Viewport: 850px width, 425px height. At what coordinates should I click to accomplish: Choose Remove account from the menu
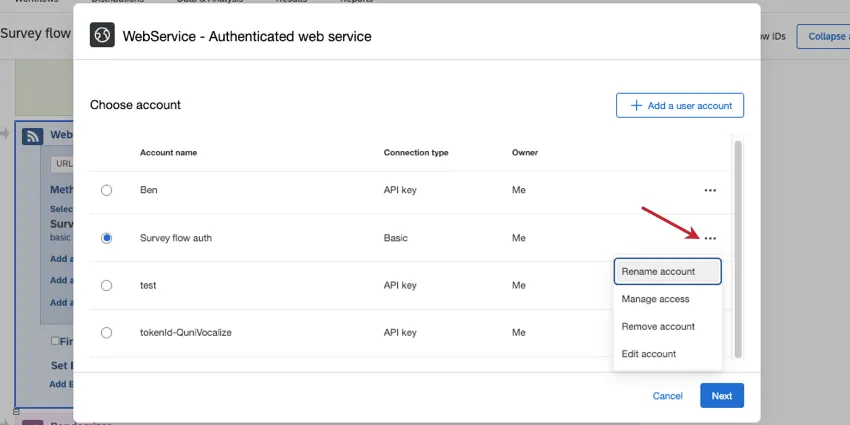pos(658,326)
